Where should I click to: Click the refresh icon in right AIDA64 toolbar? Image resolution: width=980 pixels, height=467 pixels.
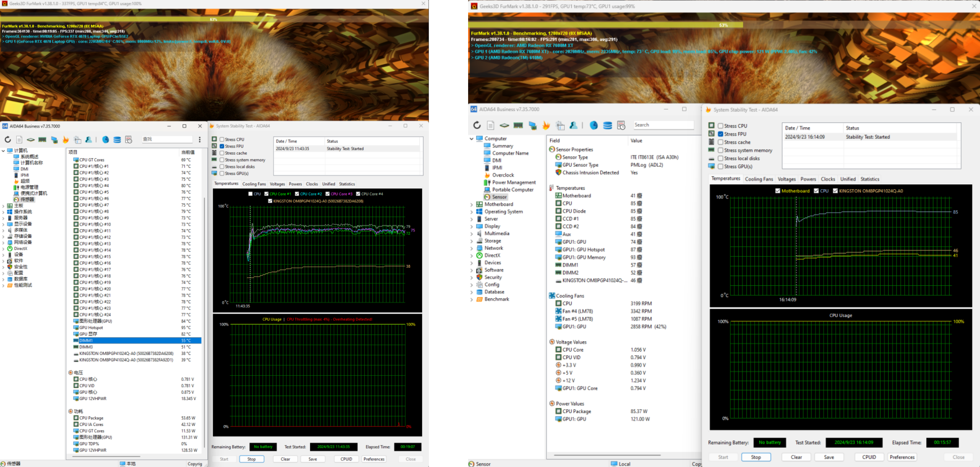click(477, 125)
